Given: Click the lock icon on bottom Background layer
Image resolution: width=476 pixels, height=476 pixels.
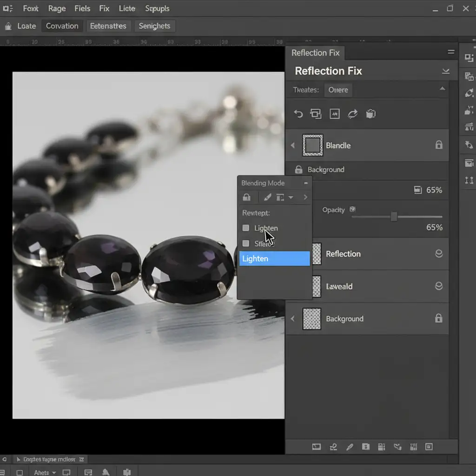Looking at the screenshot, I should [x=438, y=318].
